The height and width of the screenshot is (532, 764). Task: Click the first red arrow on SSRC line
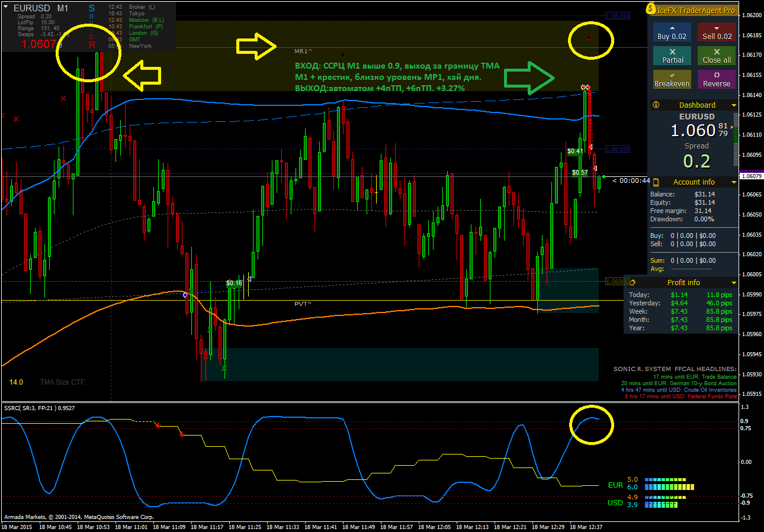tap(158, 425)
